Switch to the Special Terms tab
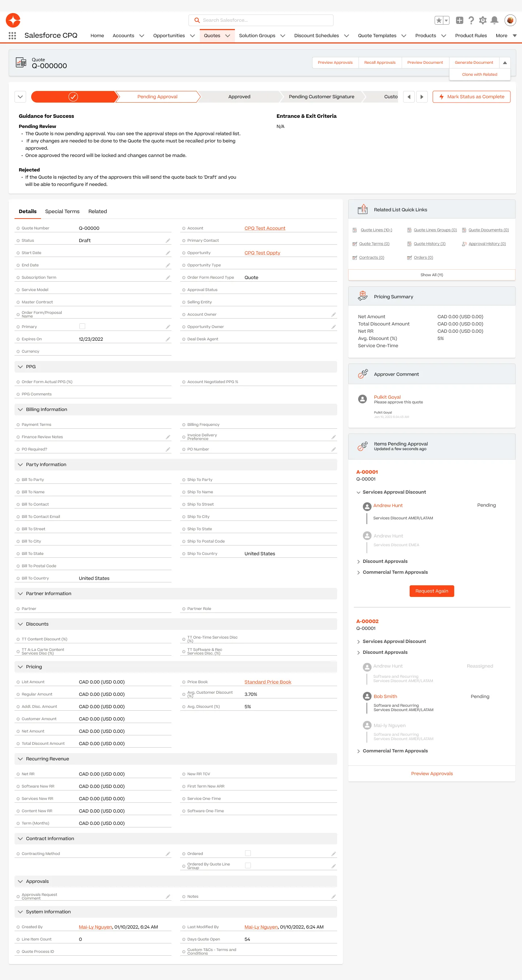Screen dimensions: 522x980 pyautogui.click(x=62, y=212)
